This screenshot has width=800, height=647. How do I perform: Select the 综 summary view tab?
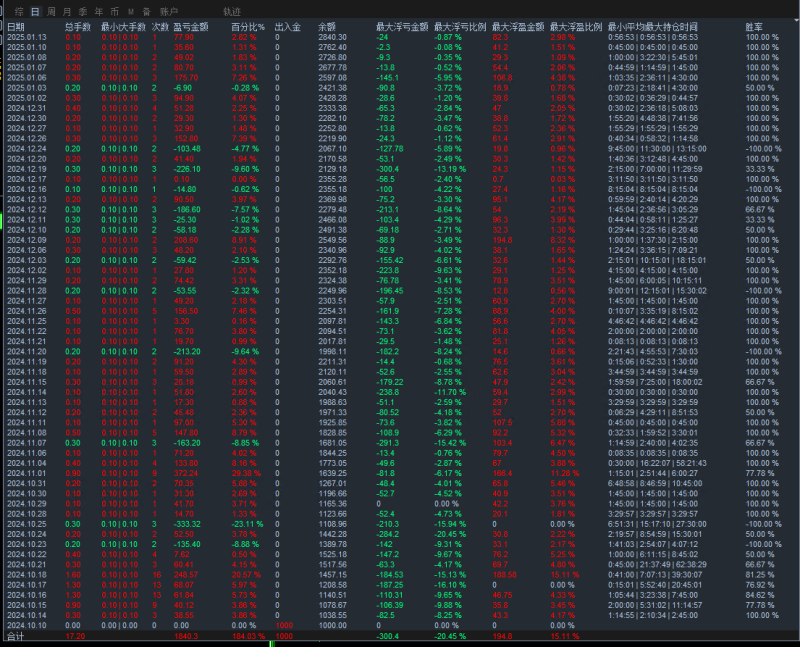[x=18, y=10]
